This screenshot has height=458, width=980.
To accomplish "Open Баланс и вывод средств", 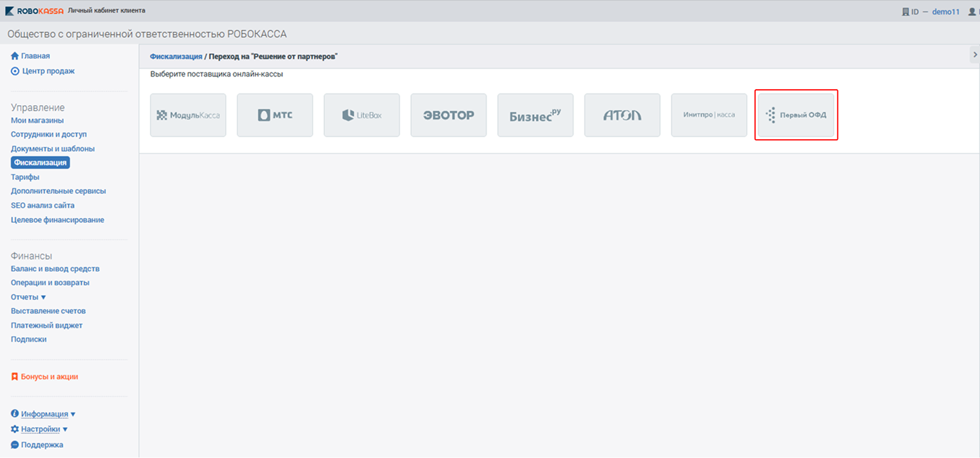I will pos(55,268).
